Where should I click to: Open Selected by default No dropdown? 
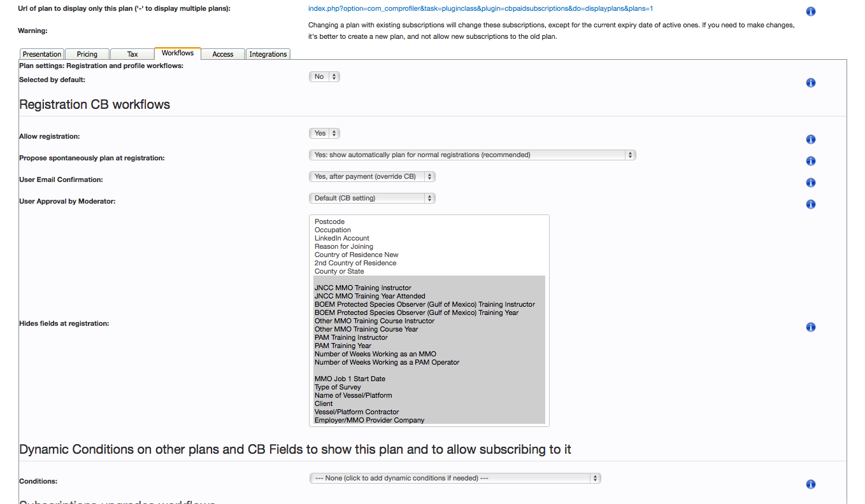tap(325, 76)
